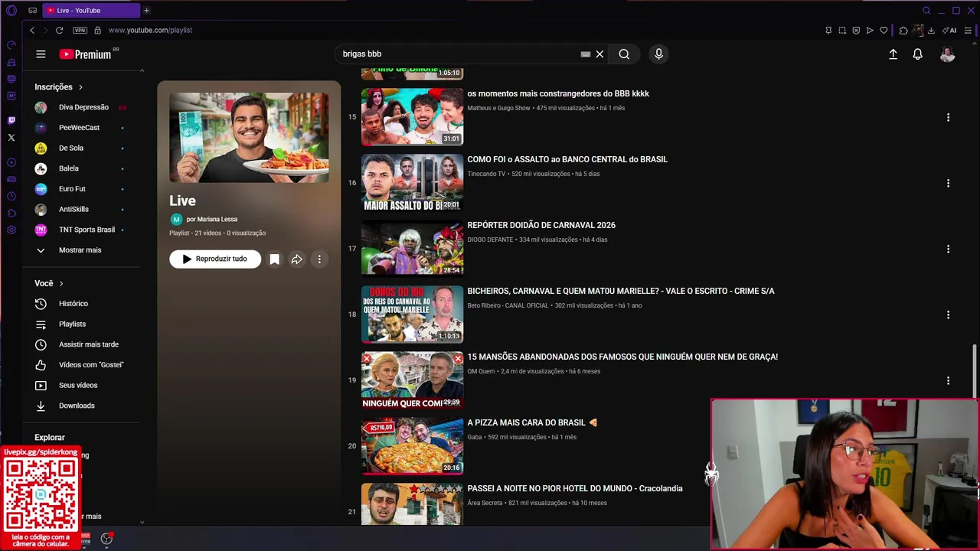Open DIOGO DEFANTE channel name
The width and height of the screenshot is (980, 551).
(x=490, y=240)
